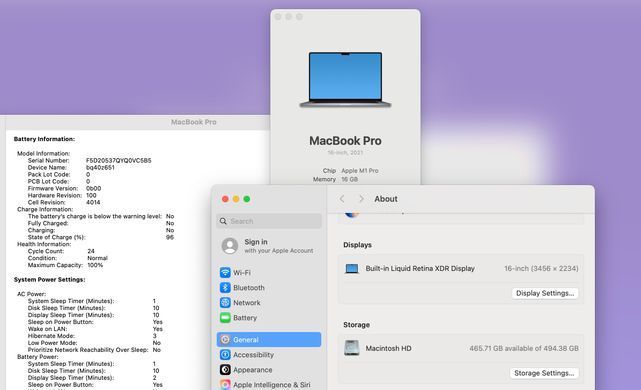The image size is (641, 390).
Task: Open Appearance via its sidebar icon
Action: [225, 370]
